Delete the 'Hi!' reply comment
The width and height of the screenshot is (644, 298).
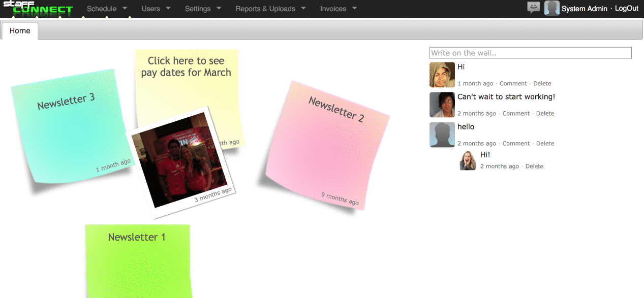click(x=534, y=166)
